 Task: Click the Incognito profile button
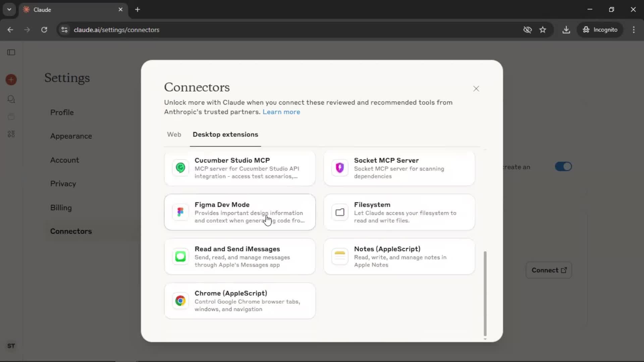pos(600,30)
